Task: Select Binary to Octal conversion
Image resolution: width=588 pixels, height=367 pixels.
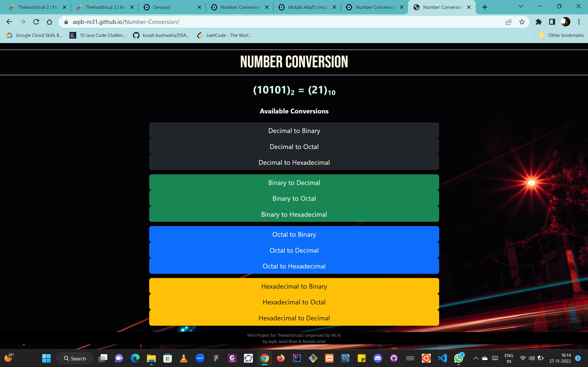Action: (294, 199)
